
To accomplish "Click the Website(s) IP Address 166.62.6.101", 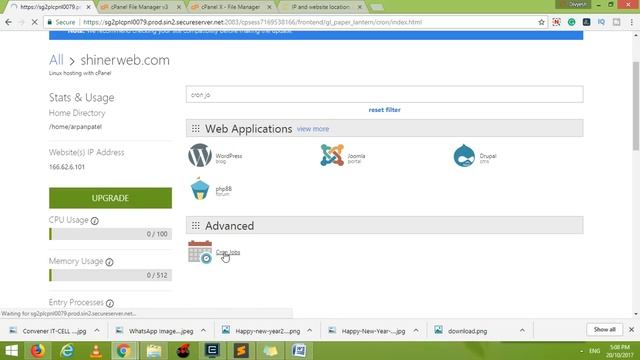I will (x=67, y=167).
